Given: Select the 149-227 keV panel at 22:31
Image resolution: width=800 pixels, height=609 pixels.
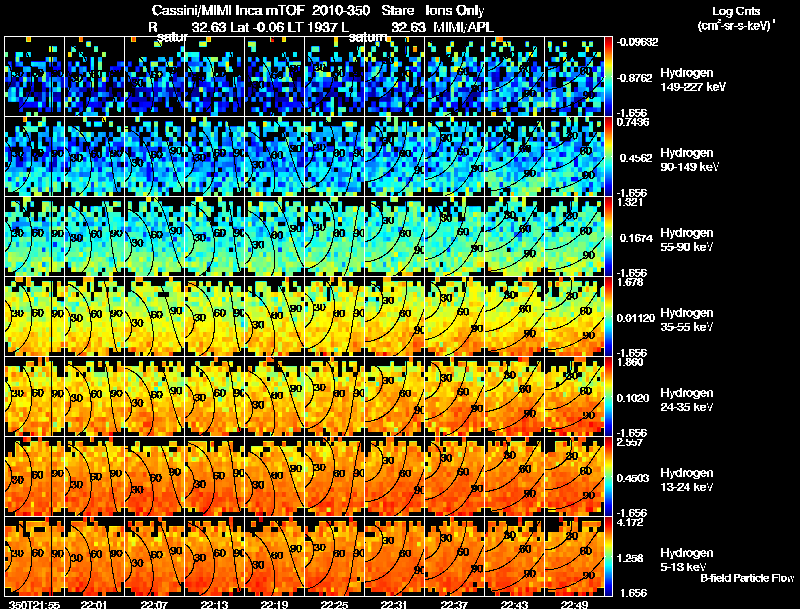Looking at the screenshot, I should tap(394, 77).
